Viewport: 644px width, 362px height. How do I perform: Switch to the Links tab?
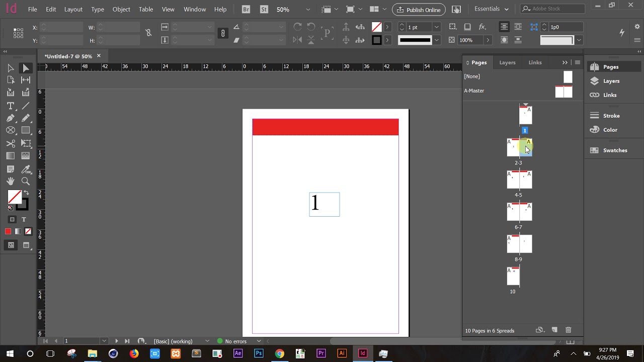[x=535, y=62]
